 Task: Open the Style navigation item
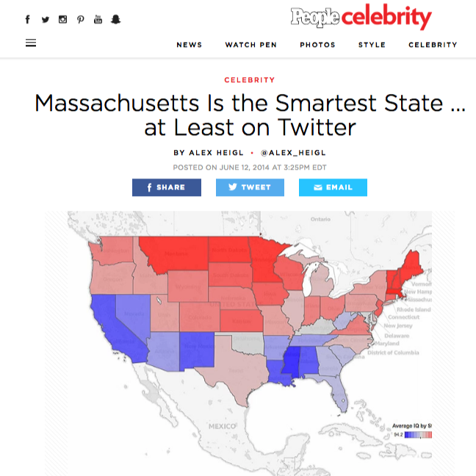click(x=372, y=45)
